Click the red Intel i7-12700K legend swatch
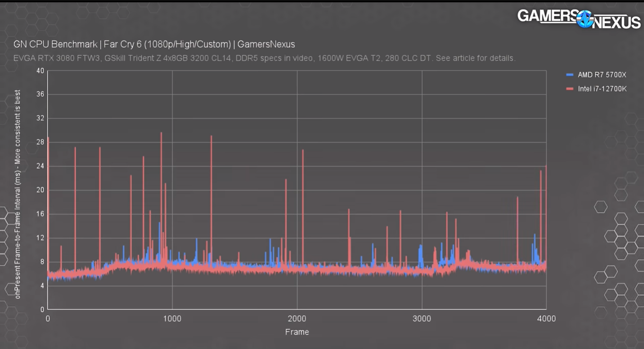This screenshot has width=644, height=349. pos(570,89)
